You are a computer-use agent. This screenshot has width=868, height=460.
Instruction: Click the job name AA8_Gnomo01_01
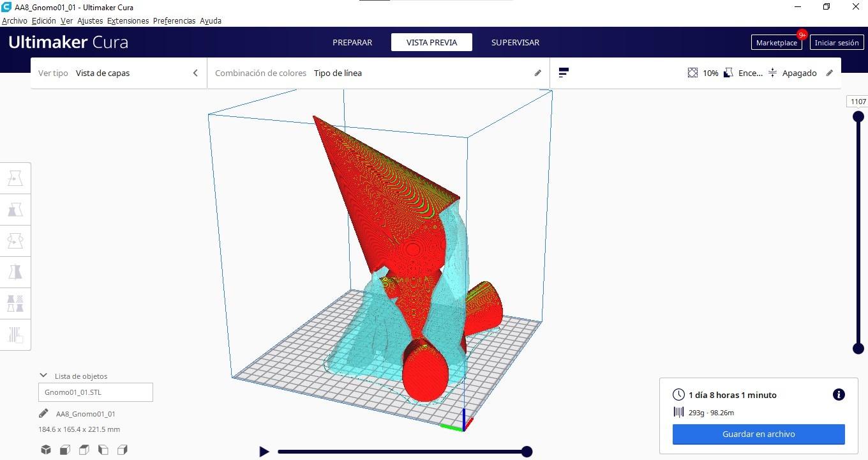86,413
